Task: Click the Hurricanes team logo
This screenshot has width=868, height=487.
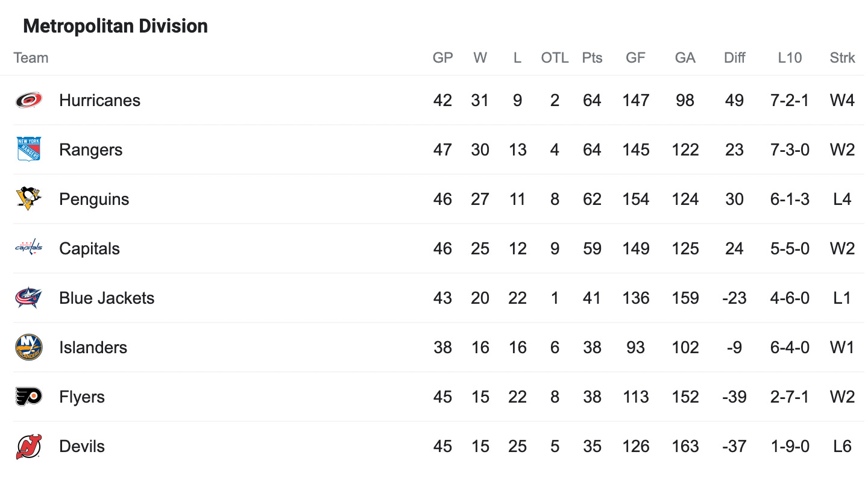Action: click(x=29, y=100)
